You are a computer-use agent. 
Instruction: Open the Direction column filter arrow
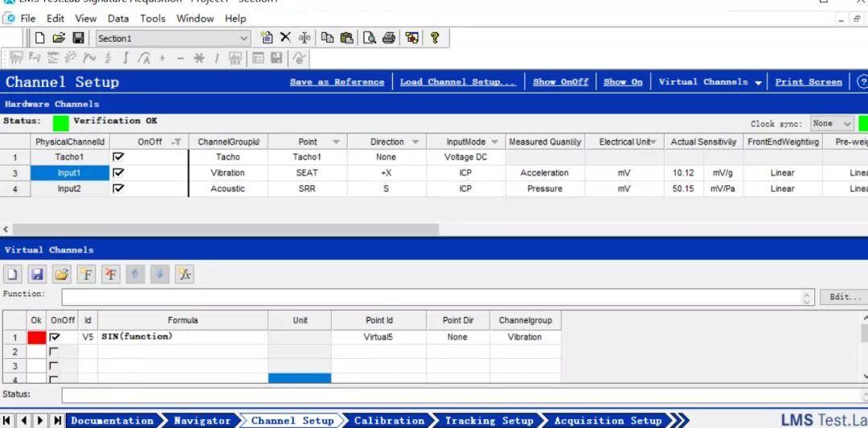click(416, 142)
